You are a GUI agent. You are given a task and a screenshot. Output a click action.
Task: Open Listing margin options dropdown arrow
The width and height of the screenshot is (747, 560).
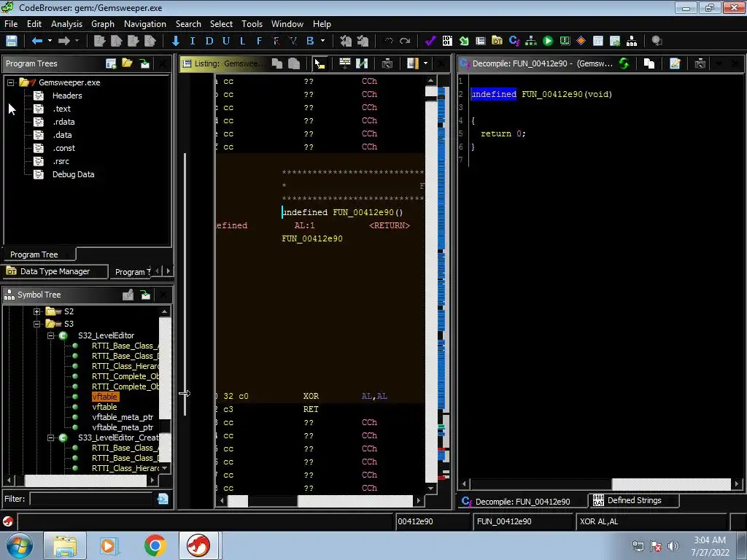pos(425,63)
